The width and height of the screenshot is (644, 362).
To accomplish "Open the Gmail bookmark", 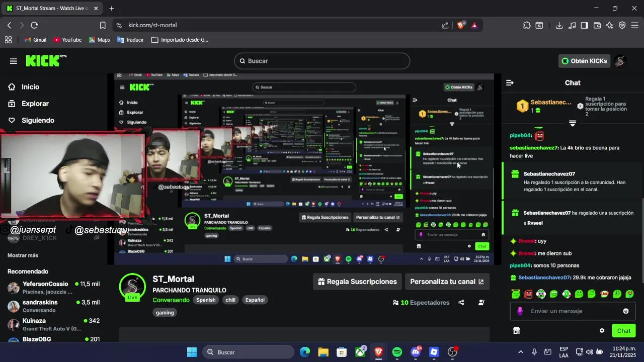I will pos(35,40).
